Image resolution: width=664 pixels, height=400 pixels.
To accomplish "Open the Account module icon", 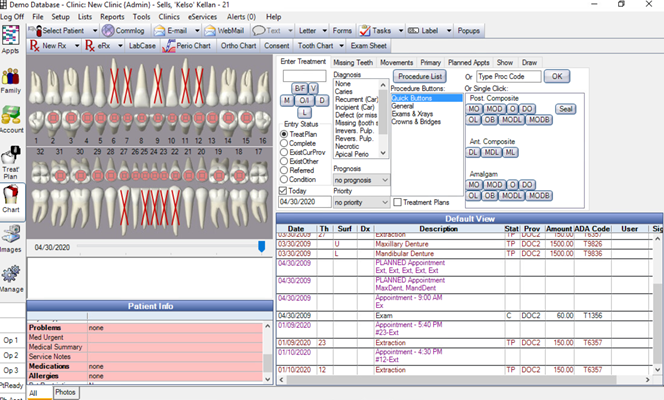I will coord(11,116).
